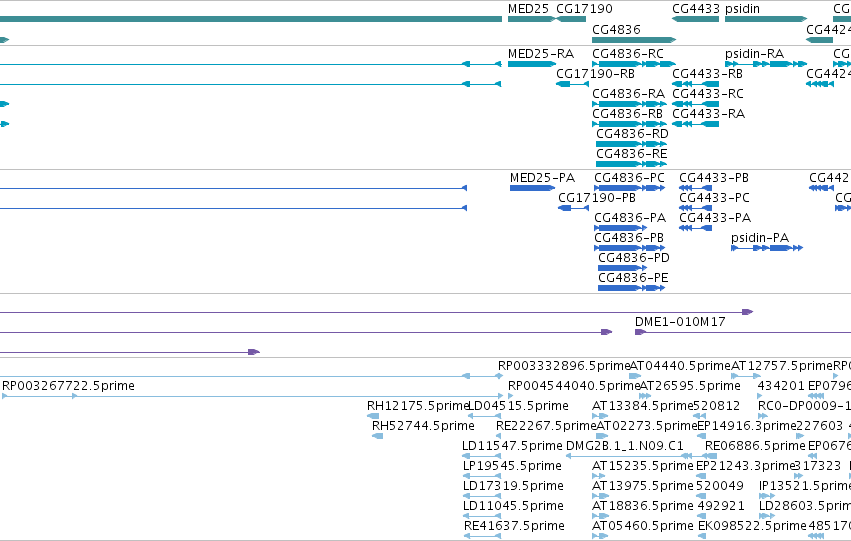This screenshot has width=851, height=541.
Task: Click the feature labeled 227603
Action: (x=820, y=427)
